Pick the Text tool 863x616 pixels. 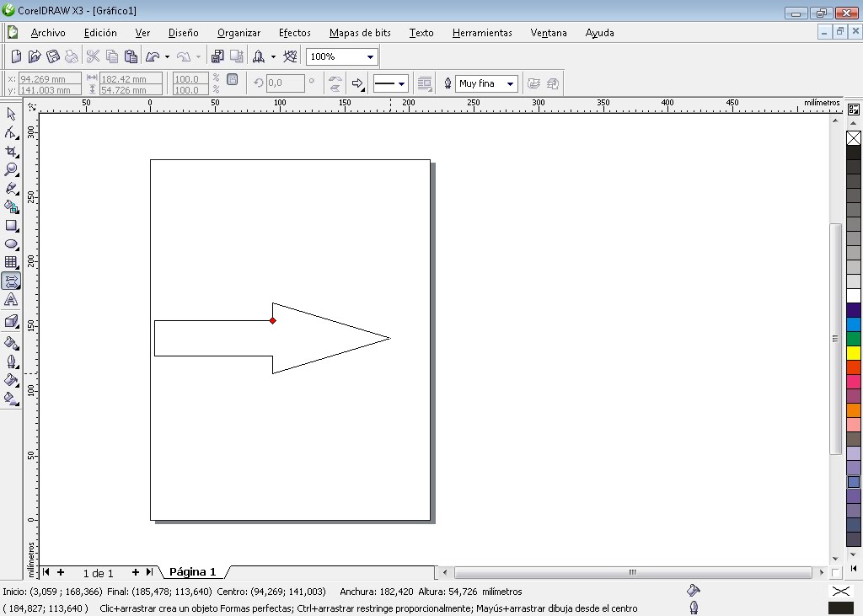(x=11, y=297)
